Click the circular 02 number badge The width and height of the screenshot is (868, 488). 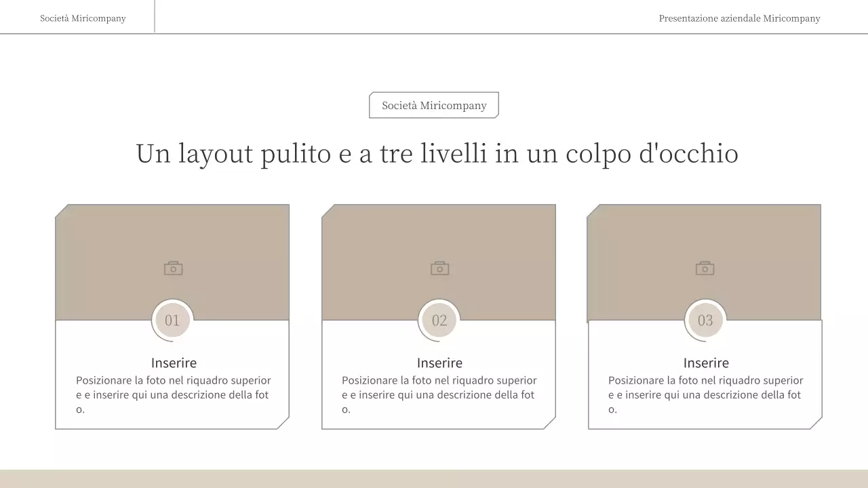(x=439, y=320)
